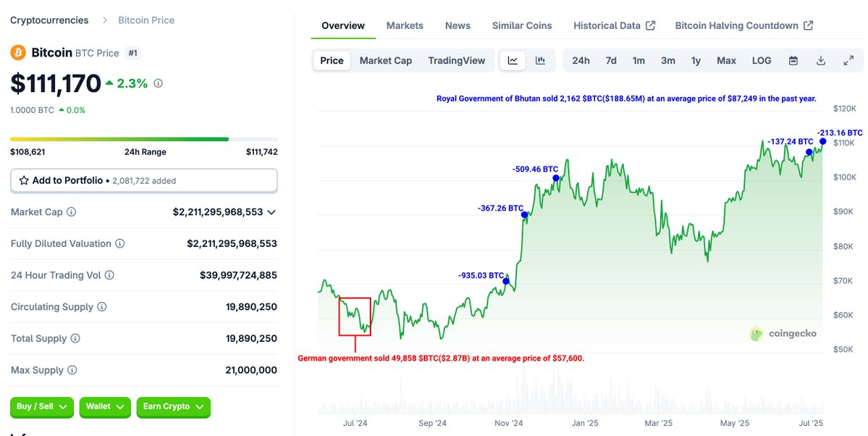Show the Market Cap info tooltip icon
This screenshot has height=436, width=868.
coord(72,211)
